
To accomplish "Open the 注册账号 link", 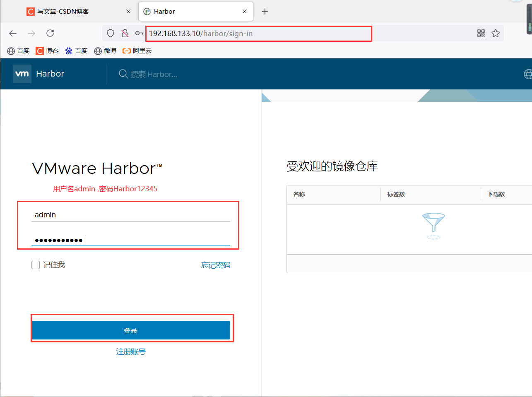I will (x=131, y=352).
